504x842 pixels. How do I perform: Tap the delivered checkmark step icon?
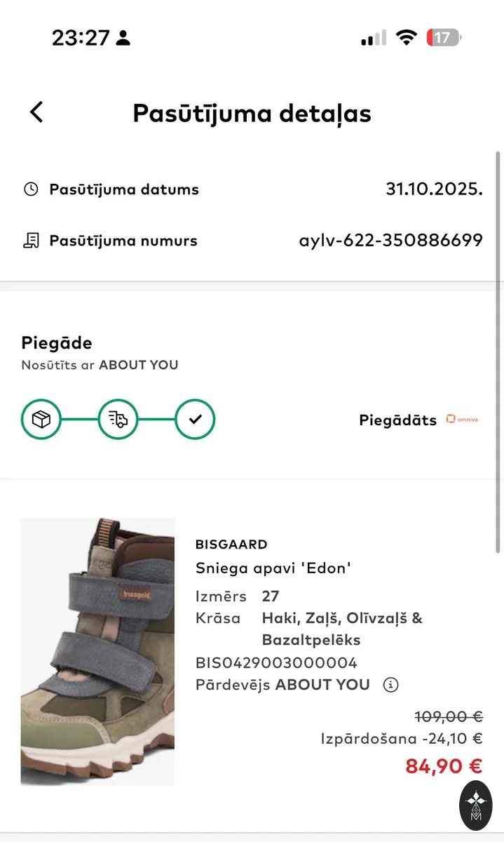195,420
